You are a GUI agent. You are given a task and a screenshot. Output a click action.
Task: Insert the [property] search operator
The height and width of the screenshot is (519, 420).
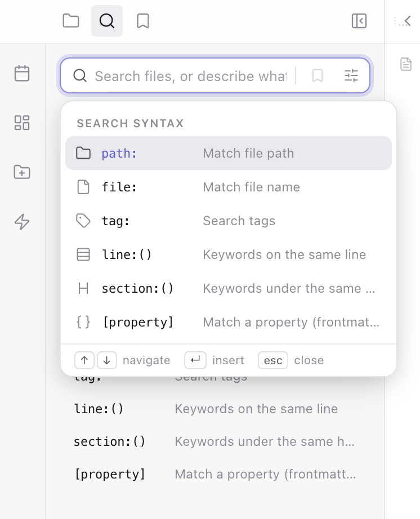pos(229,322)
